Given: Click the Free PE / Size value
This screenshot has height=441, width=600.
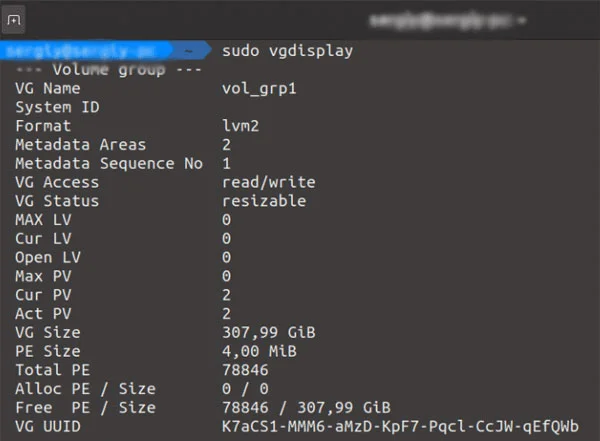Looking at the screenshot, I should 306,407.
